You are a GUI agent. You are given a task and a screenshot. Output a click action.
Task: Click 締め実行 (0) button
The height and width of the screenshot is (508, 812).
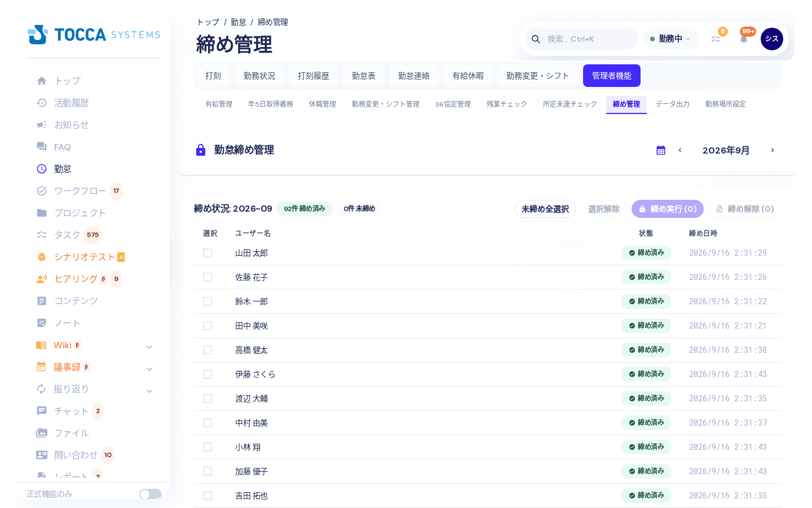(x=668, y=209)
